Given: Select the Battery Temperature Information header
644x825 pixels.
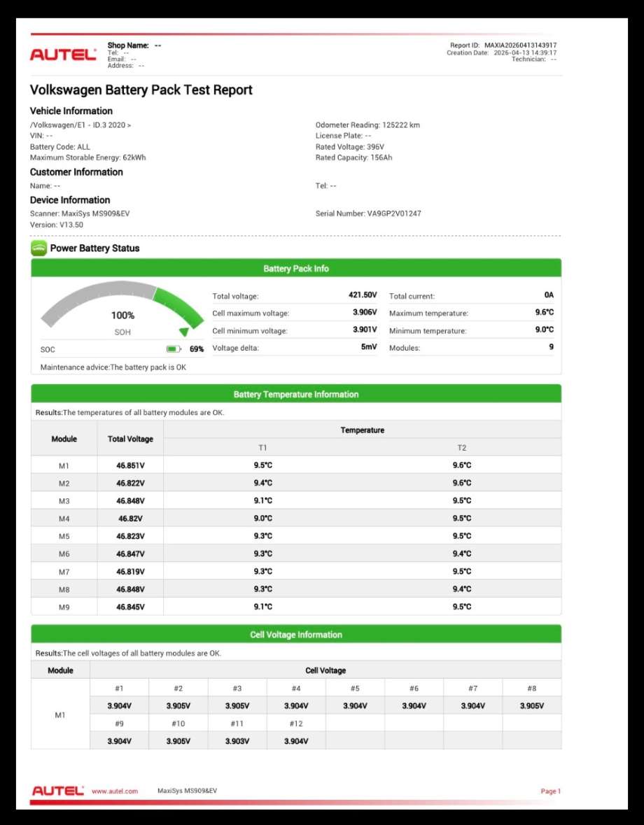Looking at the screenshot, I should click(x=295, y=394).
